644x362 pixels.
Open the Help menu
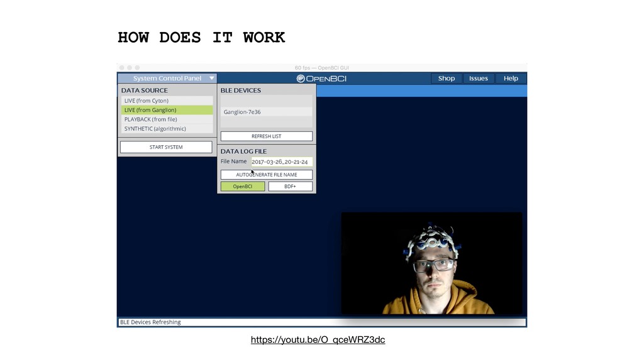511,79
